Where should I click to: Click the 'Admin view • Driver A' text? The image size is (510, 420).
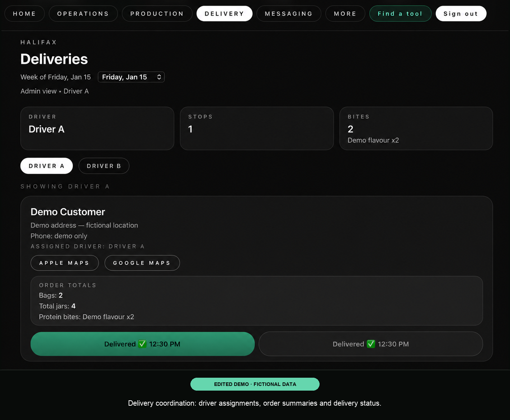(x=55, y=91)
